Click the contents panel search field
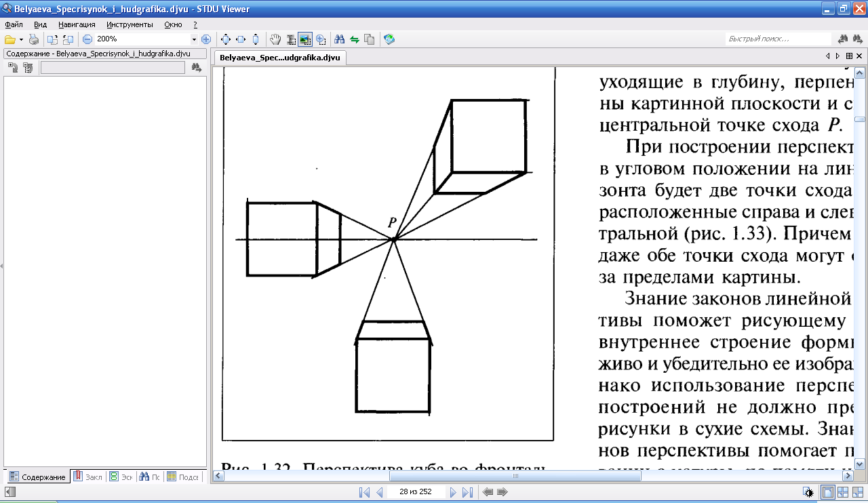The width and height of the screenshot is (868, 503). tap(113, 67)
